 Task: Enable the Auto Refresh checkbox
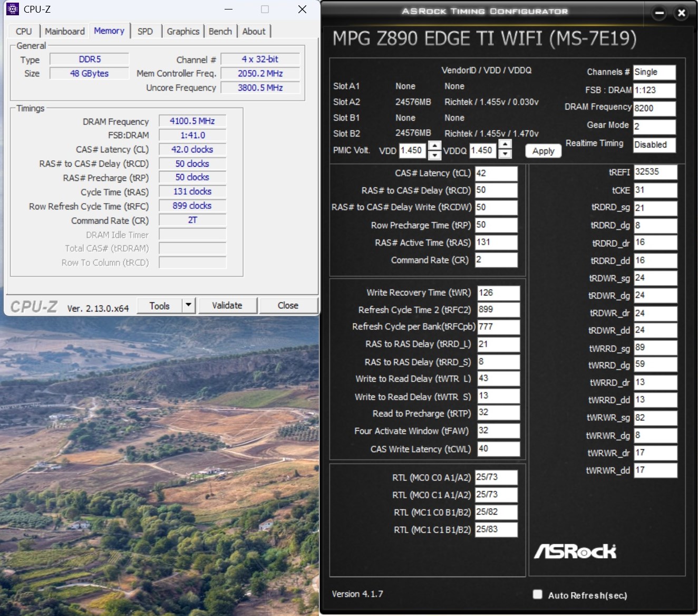pyautogui.click(x=537, y=594)
